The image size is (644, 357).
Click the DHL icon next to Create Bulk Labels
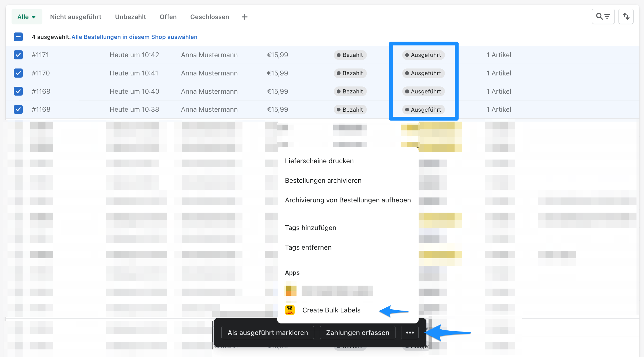290,310
